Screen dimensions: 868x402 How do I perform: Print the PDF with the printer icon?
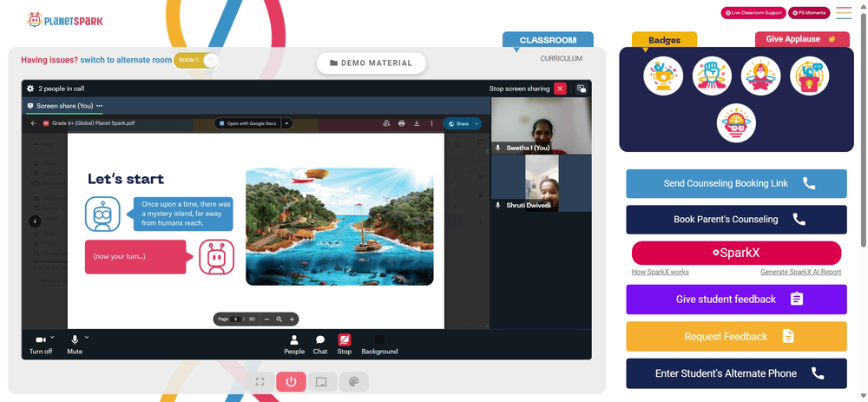click(x=401, y=123)
